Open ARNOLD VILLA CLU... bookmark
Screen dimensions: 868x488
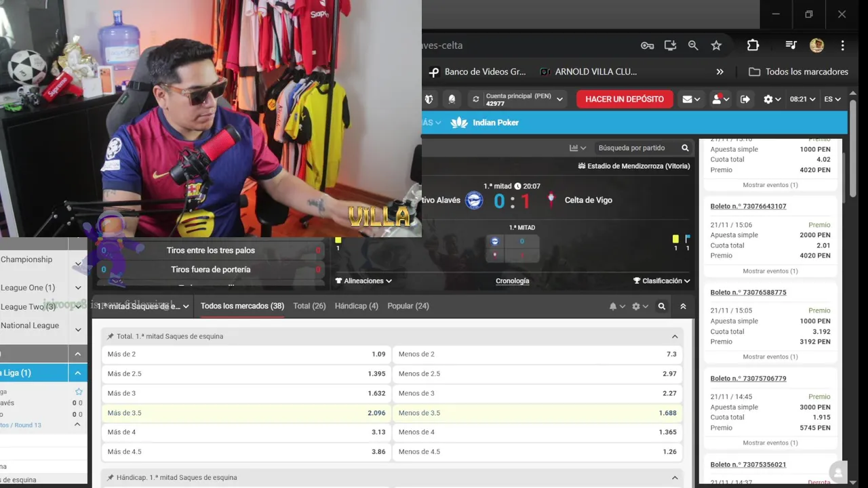[588, 72]
